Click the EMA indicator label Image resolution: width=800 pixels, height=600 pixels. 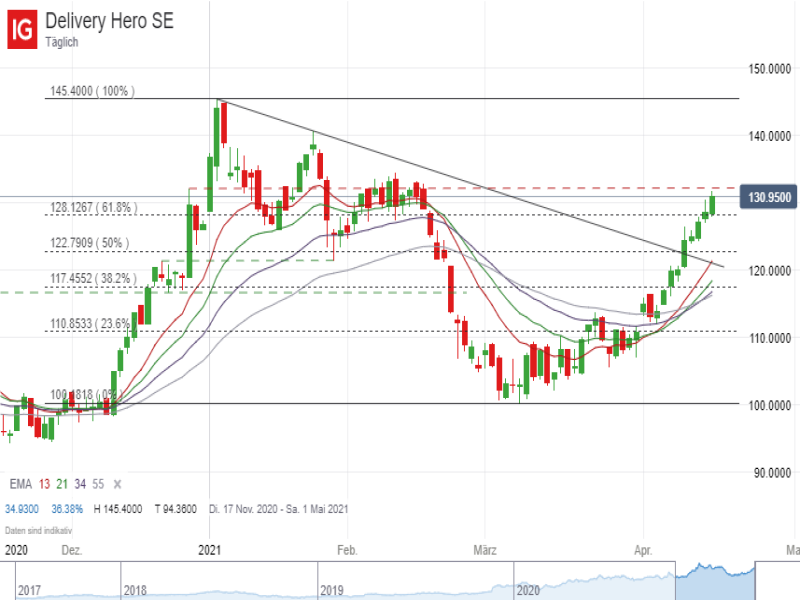(20, 484)
